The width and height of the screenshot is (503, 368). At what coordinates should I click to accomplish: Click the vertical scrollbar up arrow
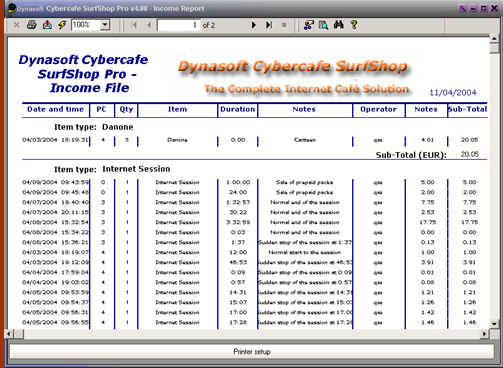coord(494,39)
